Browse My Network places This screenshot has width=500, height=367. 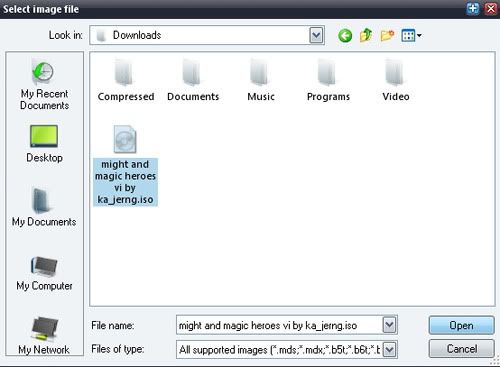44,335
